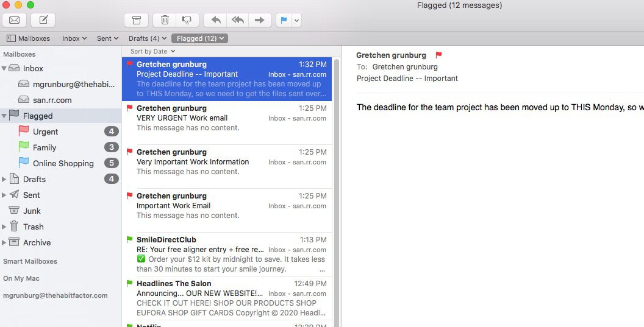Image resolution: width=644 pixels, height=327 pixels.
Task: Expand the Trash disclosure triangle
Action: point(4,227)
